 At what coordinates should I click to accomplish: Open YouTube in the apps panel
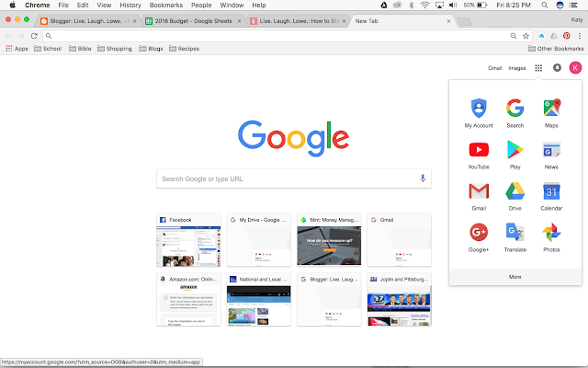tap(479, 155)
